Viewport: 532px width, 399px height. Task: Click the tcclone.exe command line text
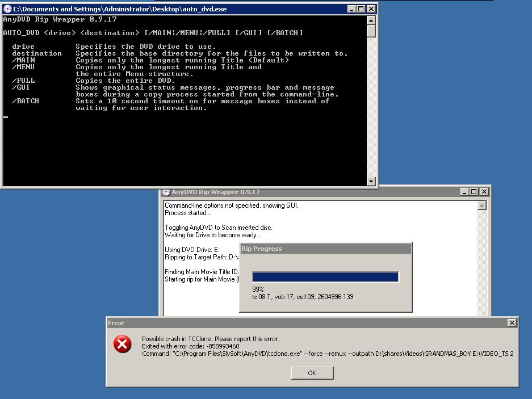328,354
